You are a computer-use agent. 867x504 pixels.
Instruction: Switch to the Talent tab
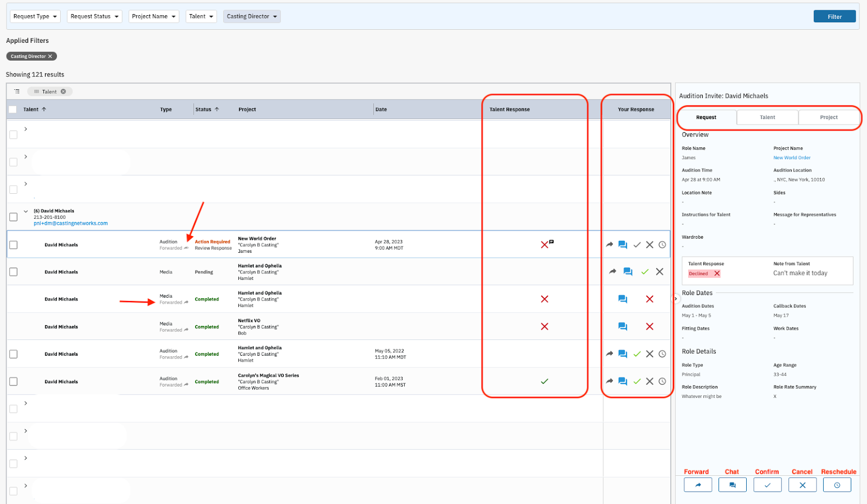pyautogui.click(x=767, y=117)
